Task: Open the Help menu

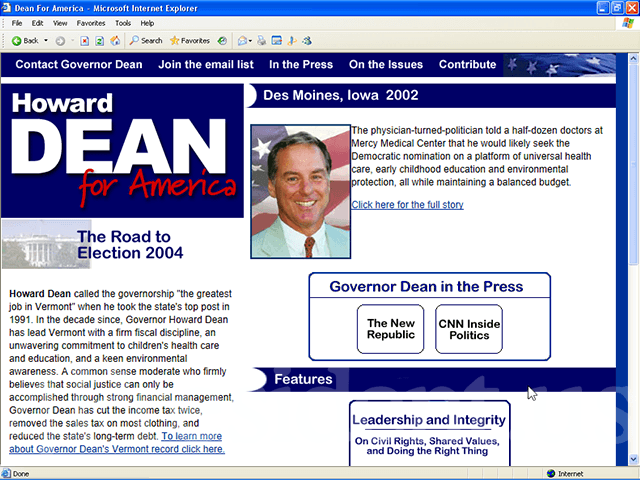Action: 147,23
